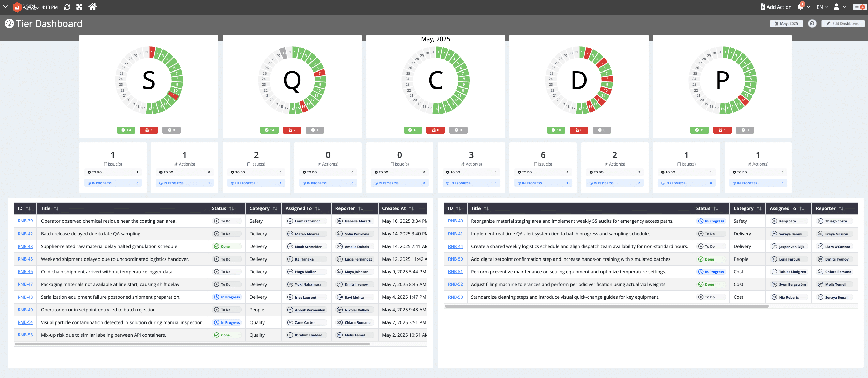Click the round reload dashboard icon

(x=812, y=23)
